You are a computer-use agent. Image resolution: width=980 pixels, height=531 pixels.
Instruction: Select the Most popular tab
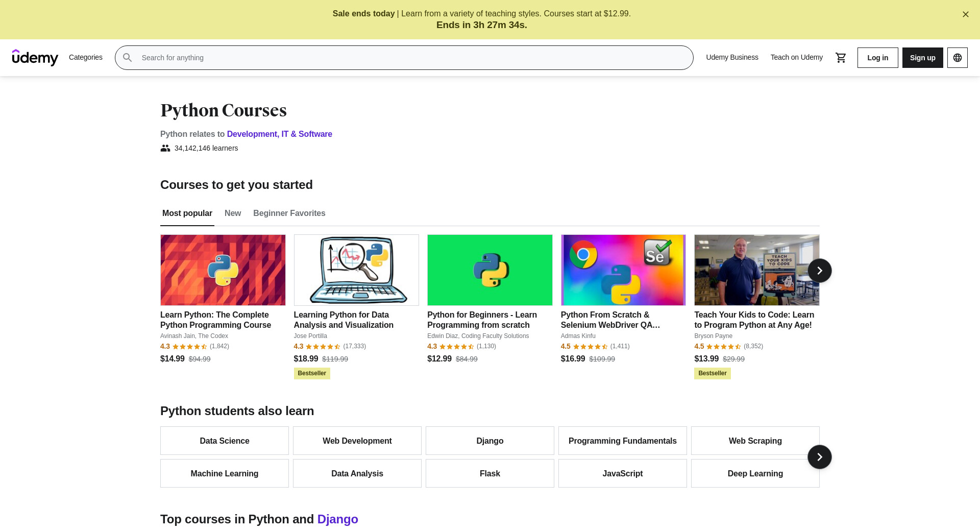pos(187,213)
